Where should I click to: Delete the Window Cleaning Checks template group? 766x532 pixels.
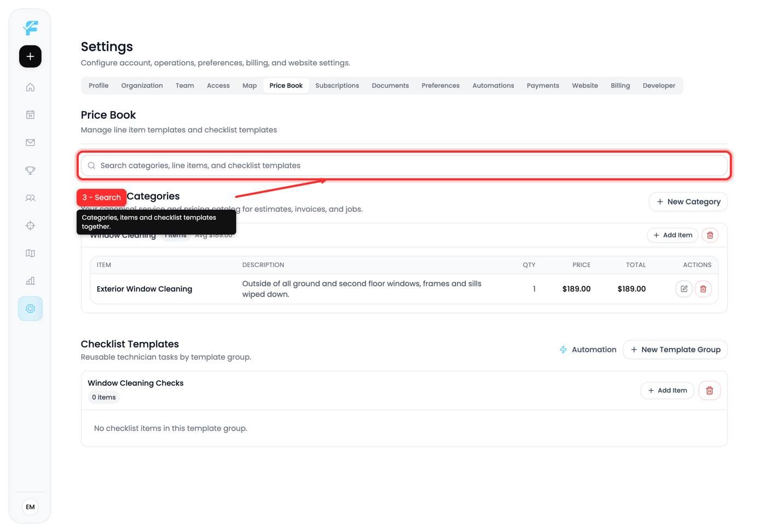click(709, 390)
